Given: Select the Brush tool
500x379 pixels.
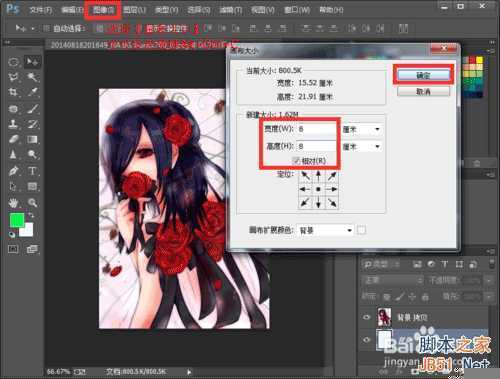Looking at the screenshot, I should point(32,109).
